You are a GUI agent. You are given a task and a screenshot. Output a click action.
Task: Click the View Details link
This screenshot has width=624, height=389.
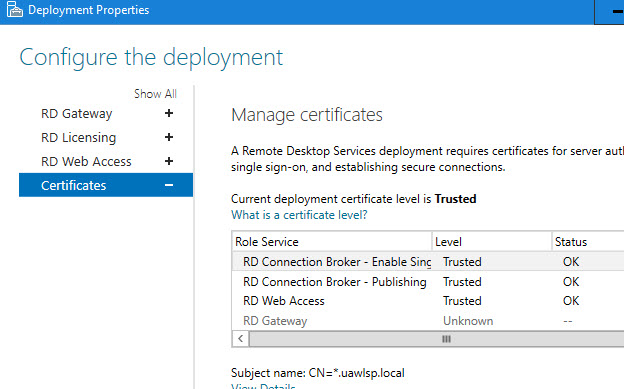(263, 386)
